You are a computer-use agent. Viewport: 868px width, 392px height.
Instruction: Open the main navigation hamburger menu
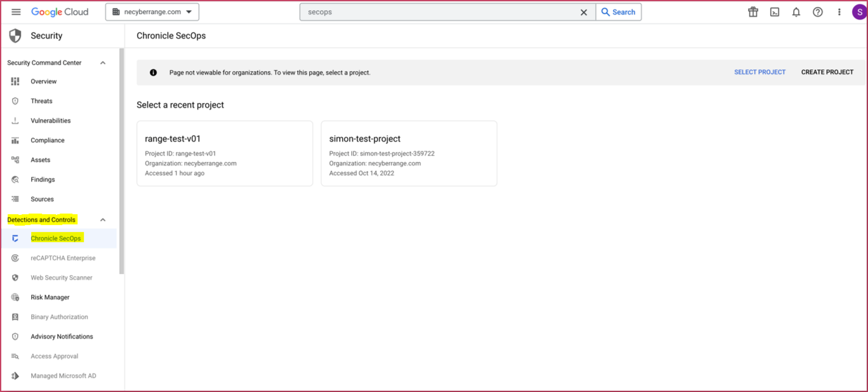[16, 12]
